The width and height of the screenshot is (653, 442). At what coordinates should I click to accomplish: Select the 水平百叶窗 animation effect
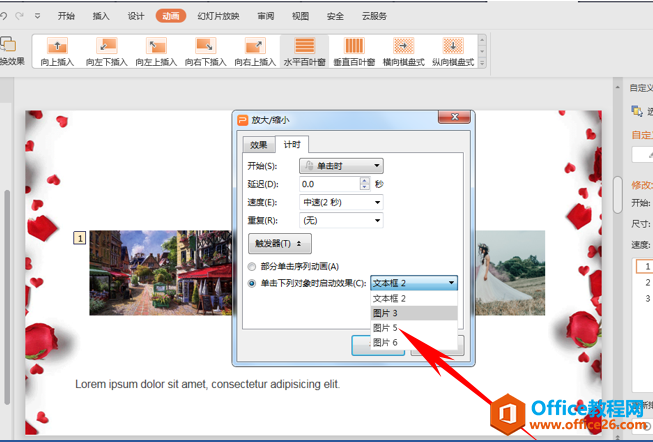[x=304, y=52]
